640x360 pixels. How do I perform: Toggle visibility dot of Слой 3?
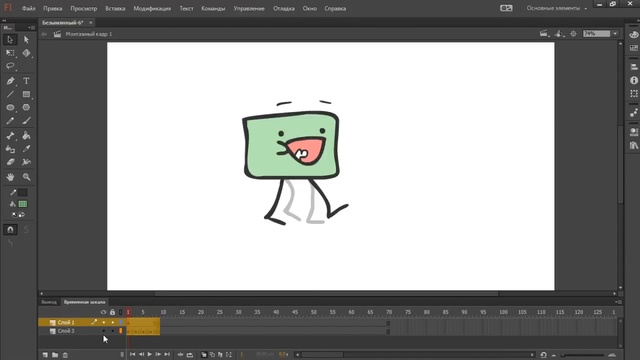[104, 331]
